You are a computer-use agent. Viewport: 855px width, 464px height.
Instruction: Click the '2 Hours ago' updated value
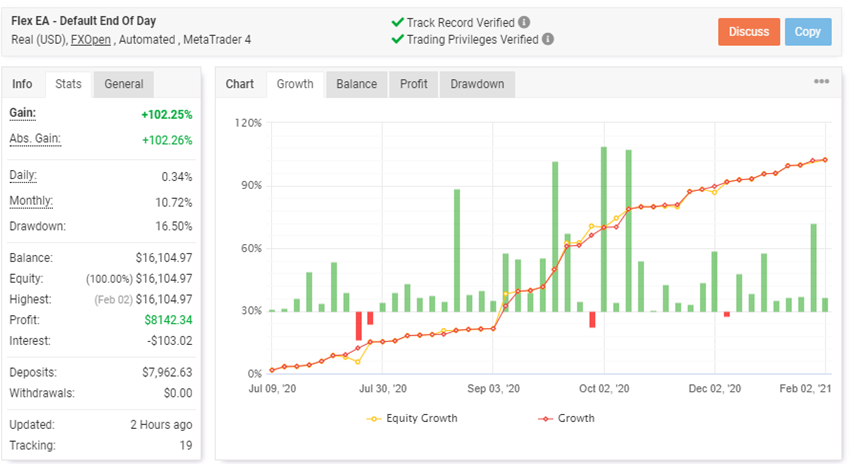click(x=161, y=425)
